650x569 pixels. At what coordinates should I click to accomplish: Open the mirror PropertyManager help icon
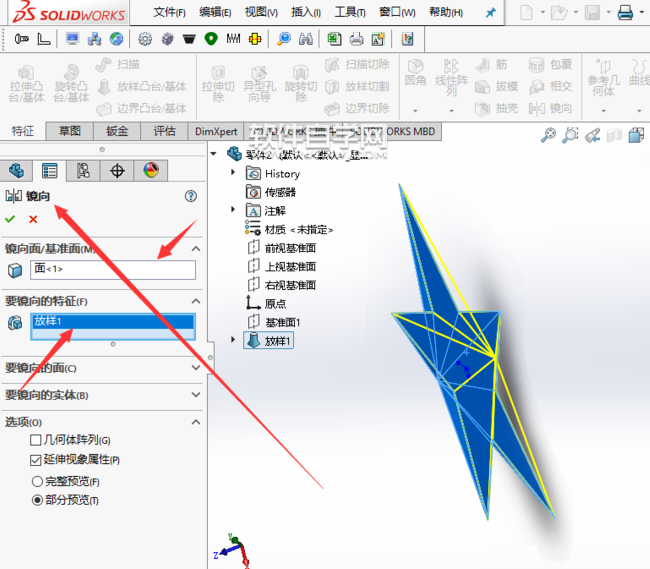tap(191, 196)
